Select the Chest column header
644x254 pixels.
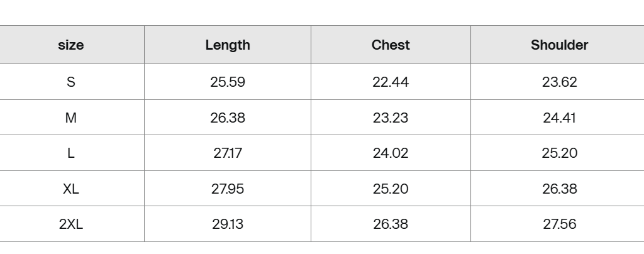[x=391, y=45]
